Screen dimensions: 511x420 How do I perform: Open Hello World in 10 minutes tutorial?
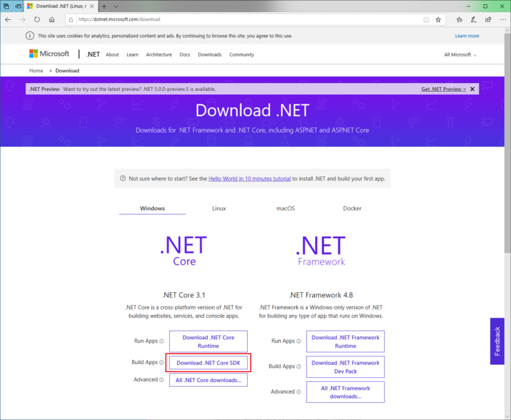click(250, 179)
